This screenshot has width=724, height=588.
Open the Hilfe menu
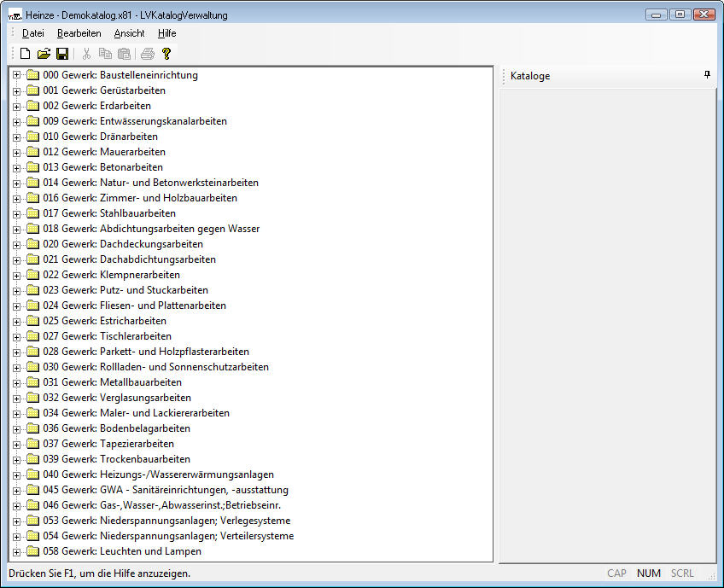click(x=166, y=33)
